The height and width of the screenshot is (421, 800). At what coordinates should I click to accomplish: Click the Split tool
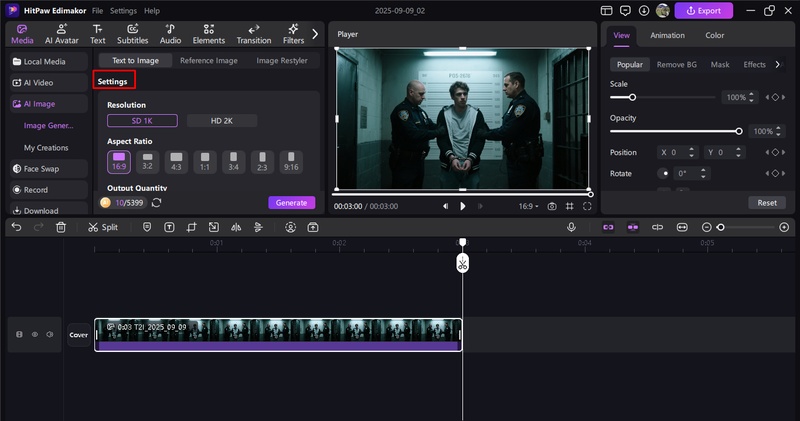(x=103, y=227)
